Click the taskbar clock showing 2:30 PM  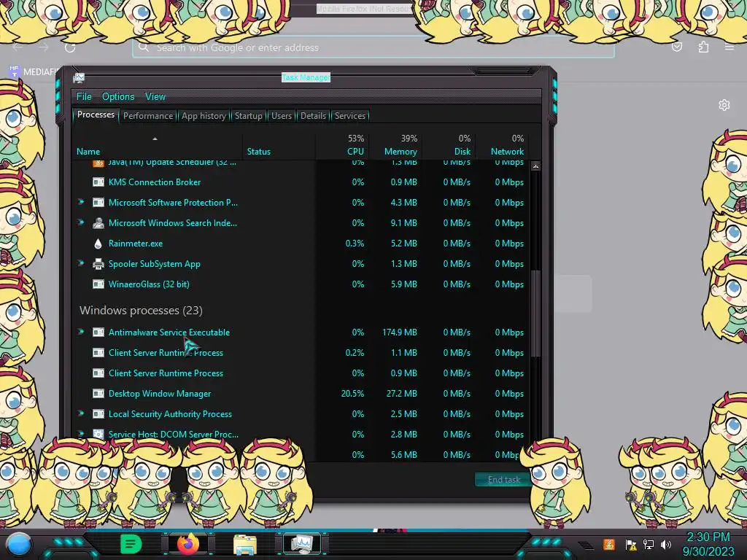(708, 544)
